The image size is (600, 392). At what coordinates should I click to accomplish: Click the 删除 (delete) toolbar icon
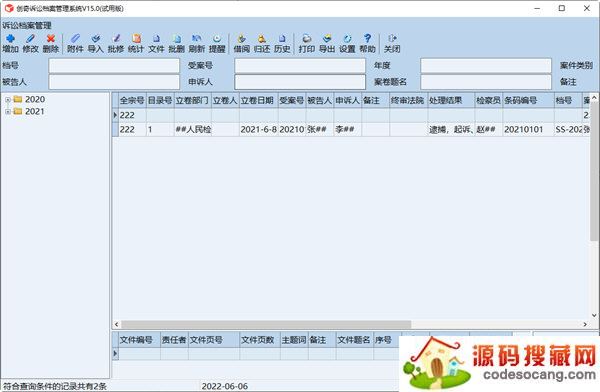pos(51,43)
